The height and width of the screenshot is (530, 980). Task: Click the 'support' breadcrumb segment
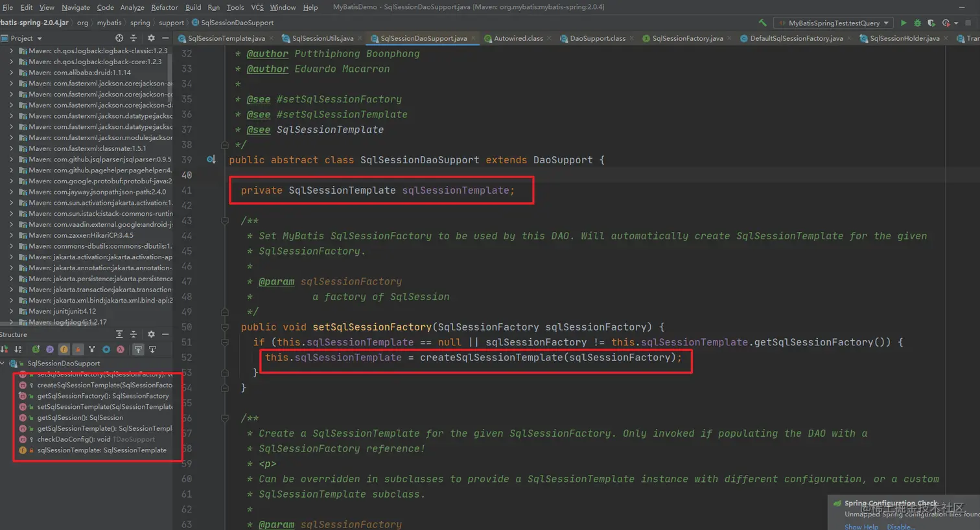click(x=171, y=23)
